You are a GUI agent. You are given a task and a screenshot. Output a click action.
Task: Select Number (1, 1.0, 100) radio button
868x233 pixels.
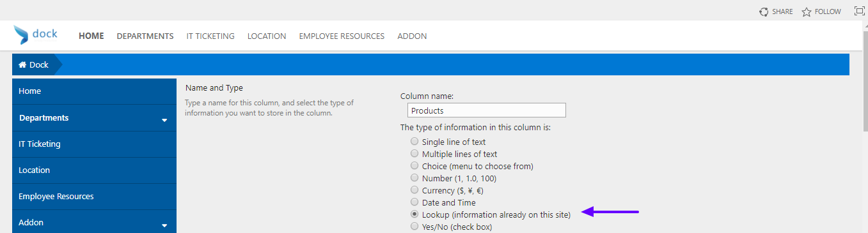tap(415, 178)
